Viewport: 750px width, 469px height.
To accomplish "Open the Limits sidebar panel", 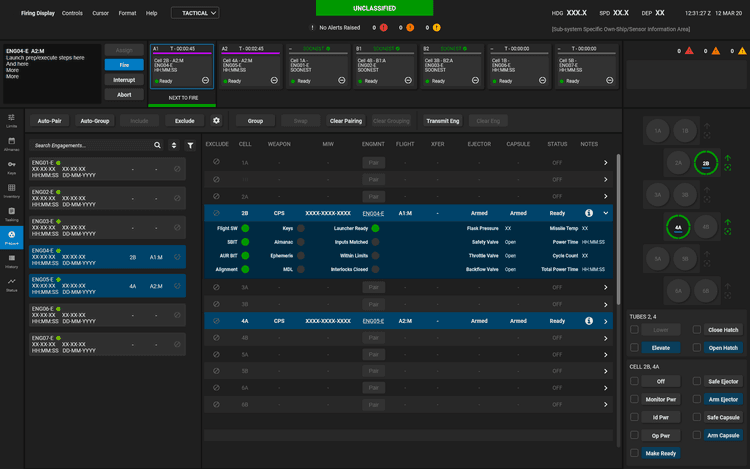I will (11, 120).
